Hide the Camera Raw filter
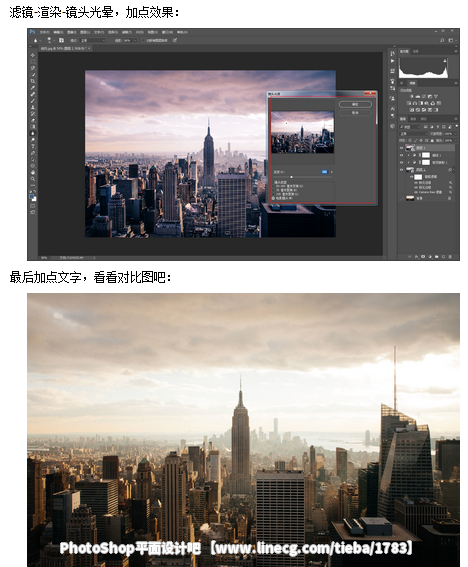 point(416,192)
